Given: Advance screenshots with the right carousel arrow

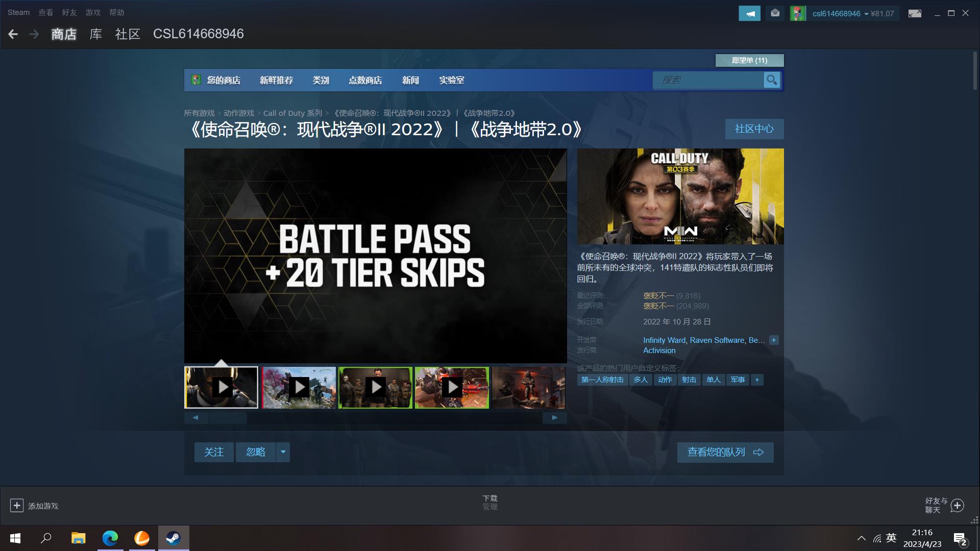Looking at the screenshot, I should pyautogui.click(x=555, y=417).
